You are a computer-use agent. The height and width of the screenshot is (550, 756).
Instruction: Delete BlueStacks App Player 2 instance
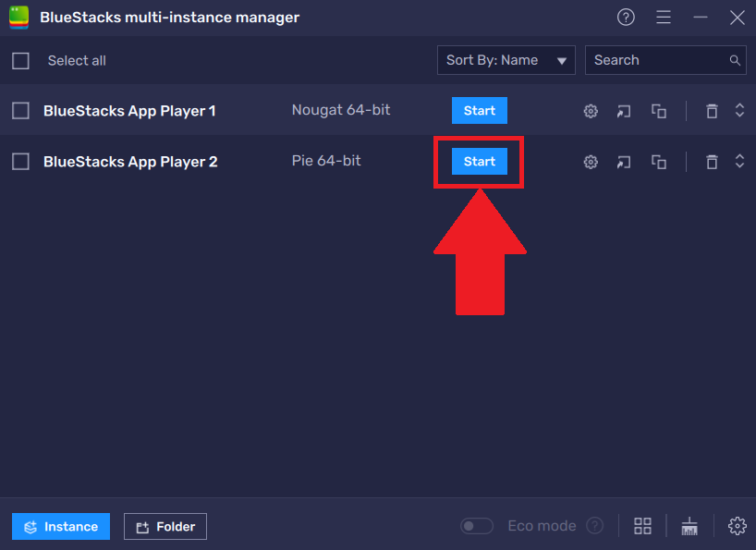[x=712, y=162]
